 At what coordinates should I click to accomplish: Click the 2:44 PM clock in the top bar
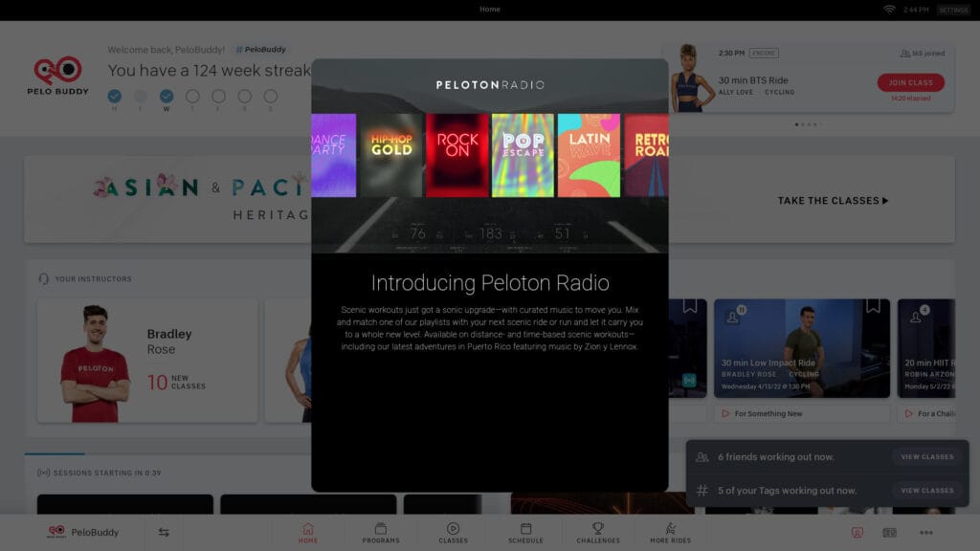(x=916, y=10)
